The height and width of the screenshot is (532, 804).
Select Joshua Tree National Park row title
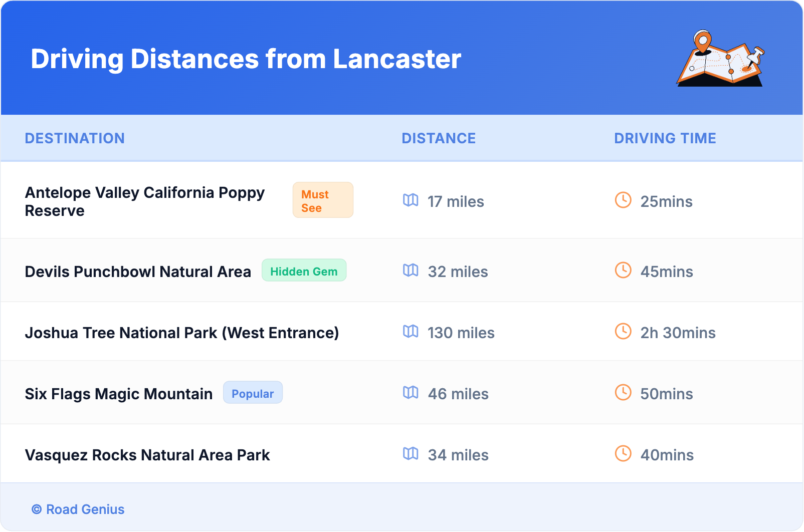[x=182, y=333]
